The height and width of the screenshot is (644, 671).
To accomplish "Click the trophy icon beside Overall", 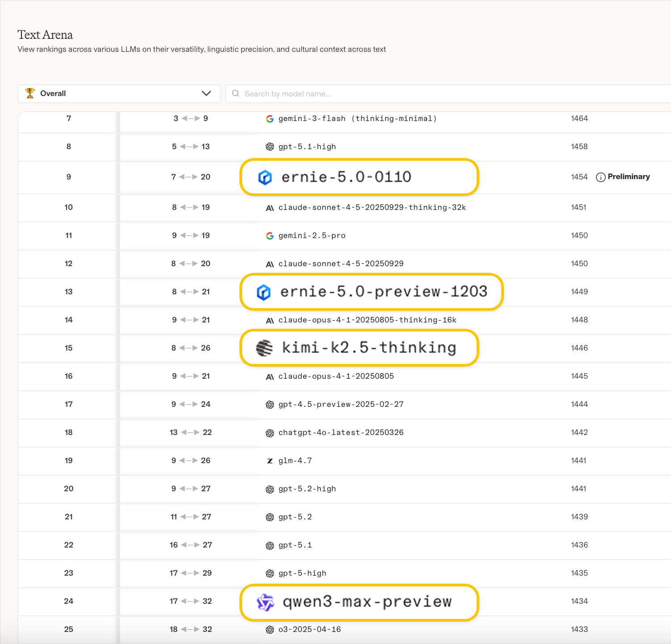I will tap(30, 93).
